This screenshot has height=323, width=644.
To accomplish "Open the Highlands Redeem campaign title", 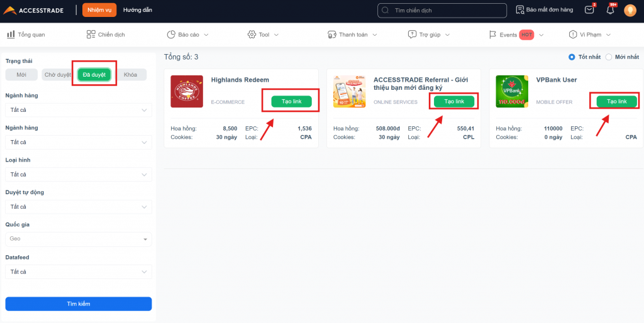I will pos(240,80).
